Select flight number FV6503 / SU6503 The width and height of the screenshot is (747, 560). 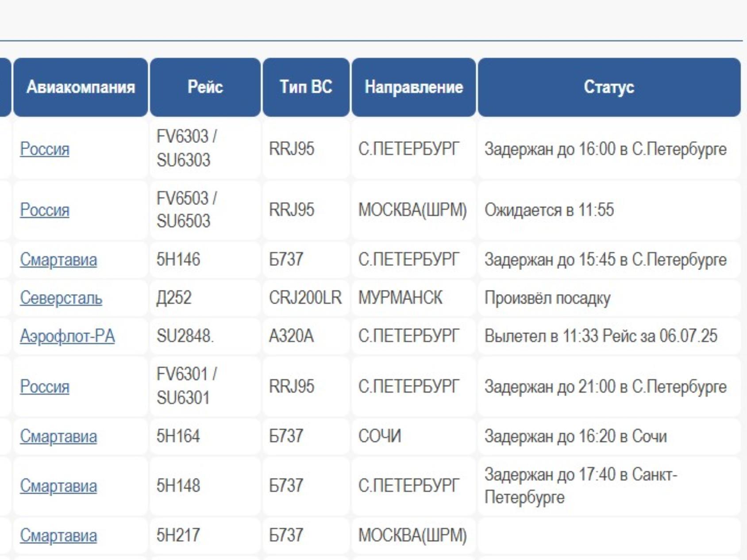187,210
